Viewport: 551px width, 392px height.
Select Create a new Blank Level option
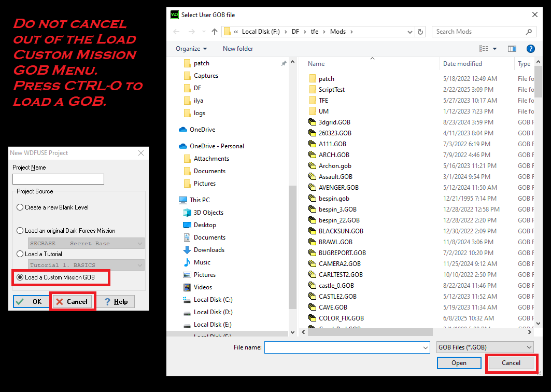click(x=20, y=207)
